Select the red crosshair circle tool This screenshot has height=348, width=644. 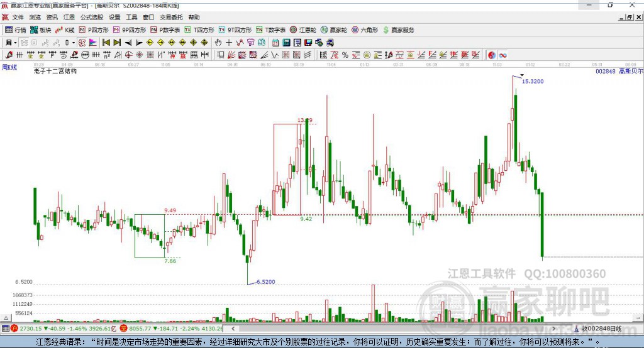click(x=128, y=55)
